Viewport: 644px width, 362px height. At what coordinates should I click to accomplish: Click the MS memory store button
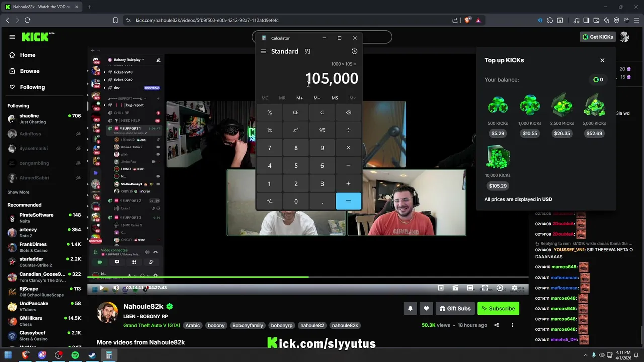coord(335,98)
